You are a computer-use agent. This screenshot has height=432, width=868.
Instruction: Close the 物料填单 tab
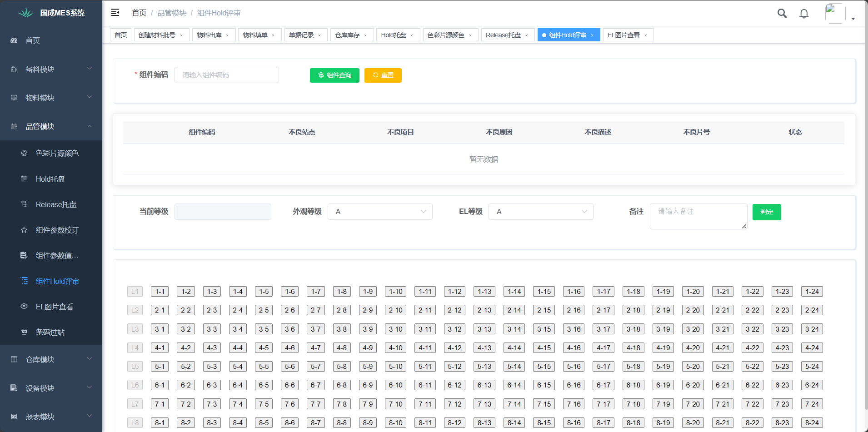click(273, 35)
